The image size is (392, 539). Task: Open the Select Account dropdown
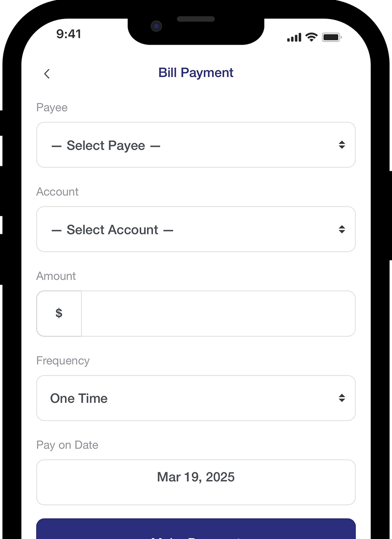[196, 229]
